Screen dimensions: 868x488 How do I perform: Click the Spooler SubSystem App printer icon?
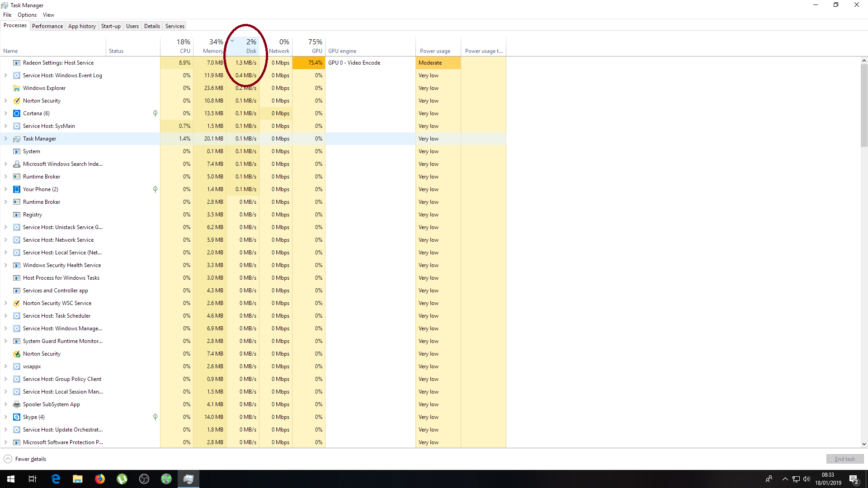click(x=17, y=404)
